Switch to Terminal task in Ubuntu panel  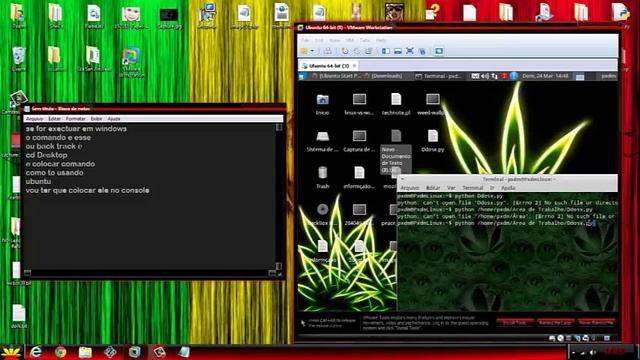click(439, 76)
